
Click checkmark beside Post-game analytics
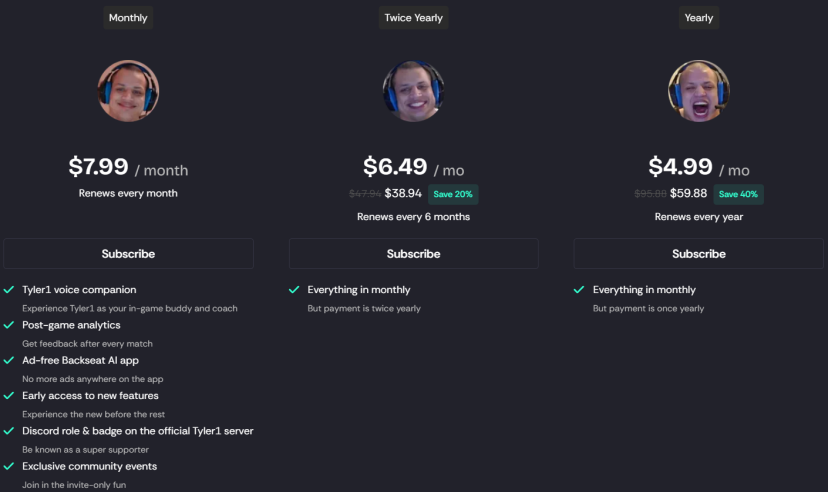(9, 325)
